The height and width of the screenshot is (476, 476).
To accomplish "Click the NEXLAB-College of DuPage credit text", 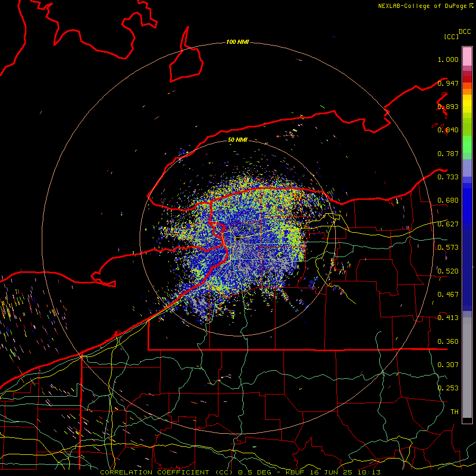I will point(423,6).
